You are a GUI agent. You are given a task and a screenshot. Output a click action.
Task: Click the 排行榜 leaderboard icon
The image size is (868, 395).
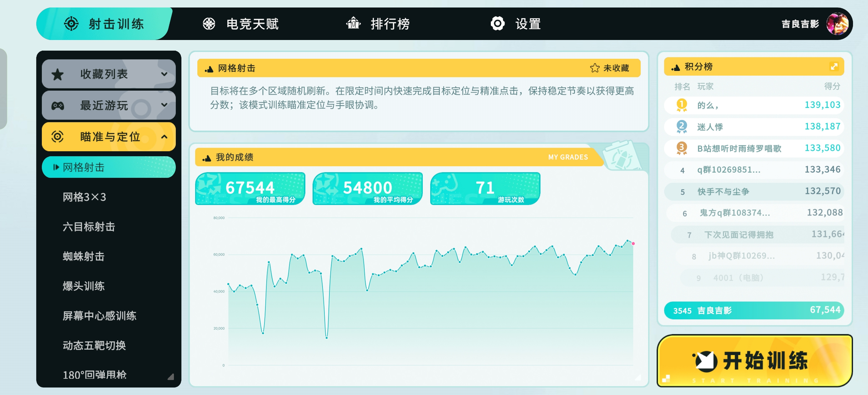tap(353, 23)
